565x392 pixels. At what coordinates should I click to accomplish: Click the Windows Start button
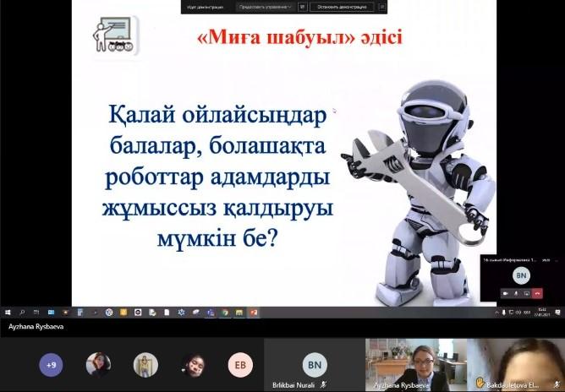pyautogui.click(x=7, y=313)
